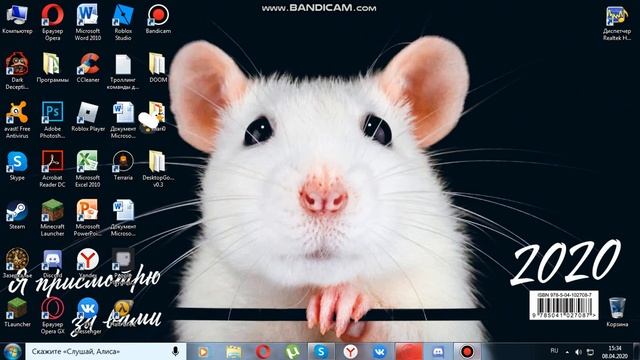
Task: Select the Roblox Studio desktop shortcut
Action: [x=123, y=22]
